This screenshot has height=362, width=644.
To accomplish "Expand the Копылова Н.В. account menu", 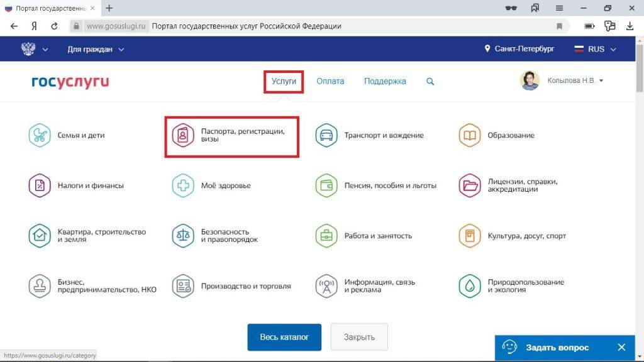I will (575, 80).
